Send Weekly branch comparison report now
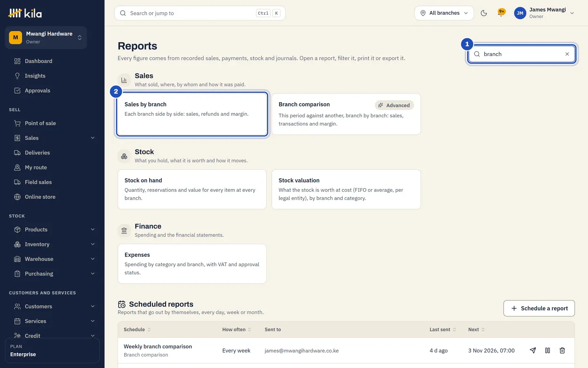This screenshot has height=368, width=588. [533, 350]
